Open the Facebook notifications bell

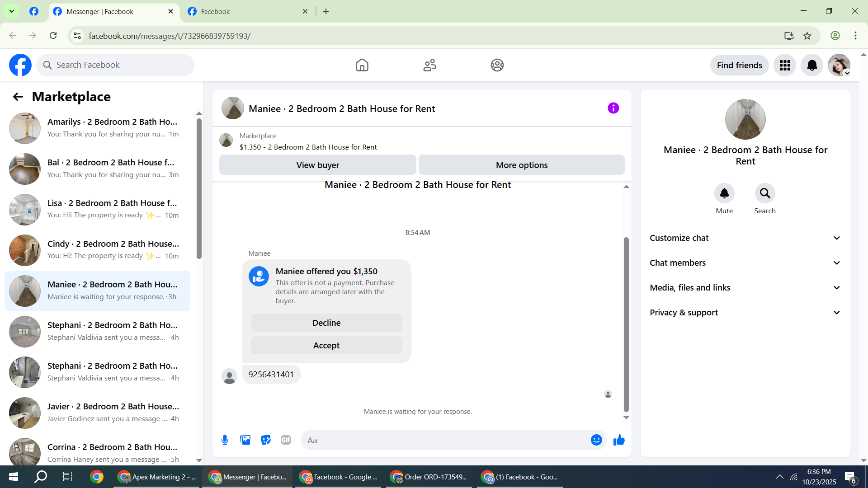pos(812,66)
